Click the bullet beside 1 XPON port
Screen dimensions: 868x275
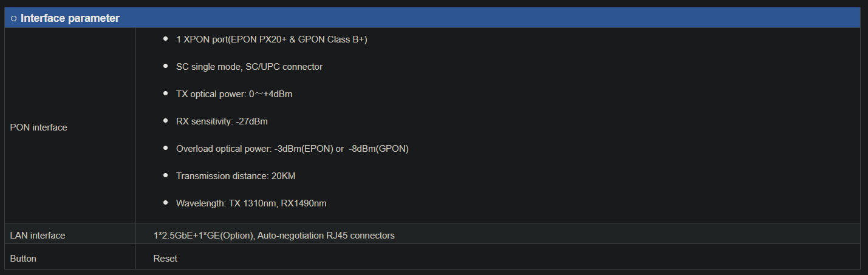(x=166, y=39)
